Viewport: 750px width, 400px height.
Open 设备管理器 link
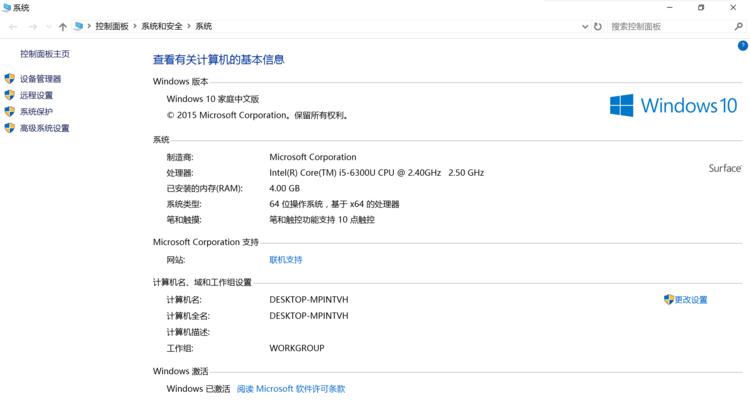coord(40,78)
